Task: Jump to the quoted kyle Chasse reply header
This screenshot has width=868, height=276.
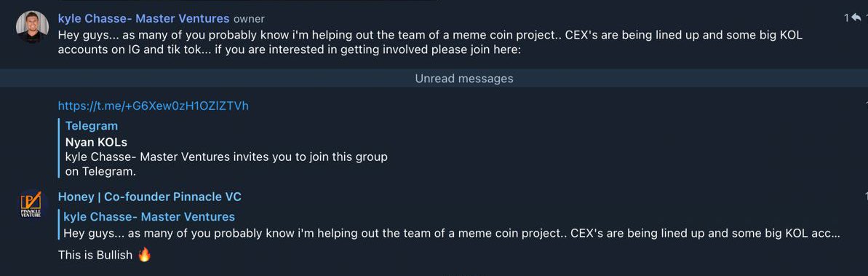Action: click(x=149, y=217)
